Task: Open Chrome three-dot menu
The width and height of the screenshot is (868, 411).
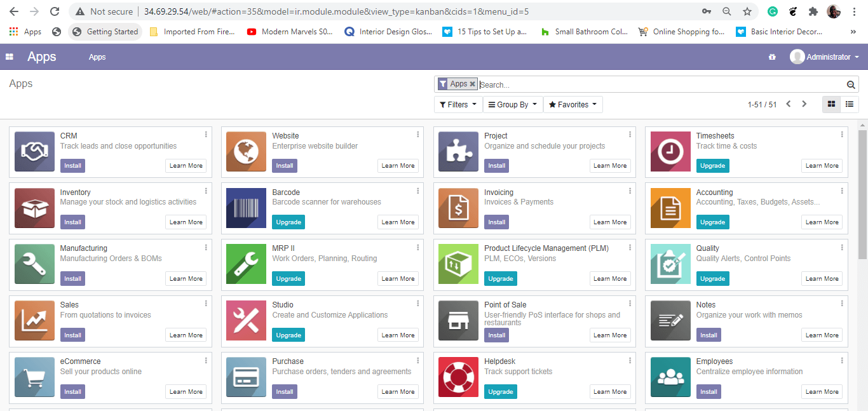Action: coord(855,11)
